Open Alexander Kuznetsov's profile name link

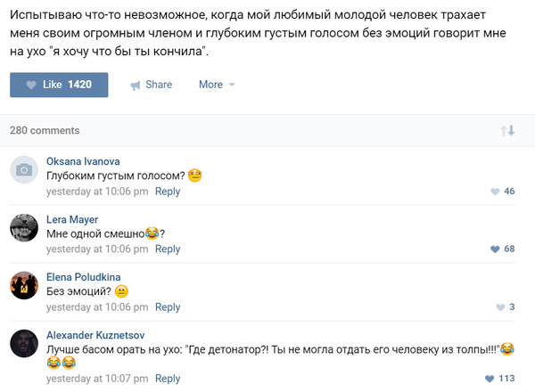point(95,335)
